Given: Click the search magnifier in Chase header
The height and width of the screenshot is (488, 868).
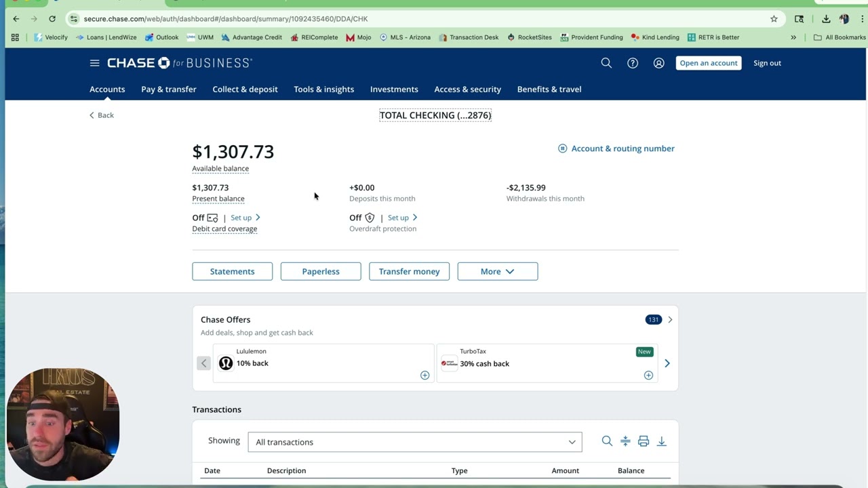Looking at the screenshot, I should pyautogui.click(x=606, y=63).
